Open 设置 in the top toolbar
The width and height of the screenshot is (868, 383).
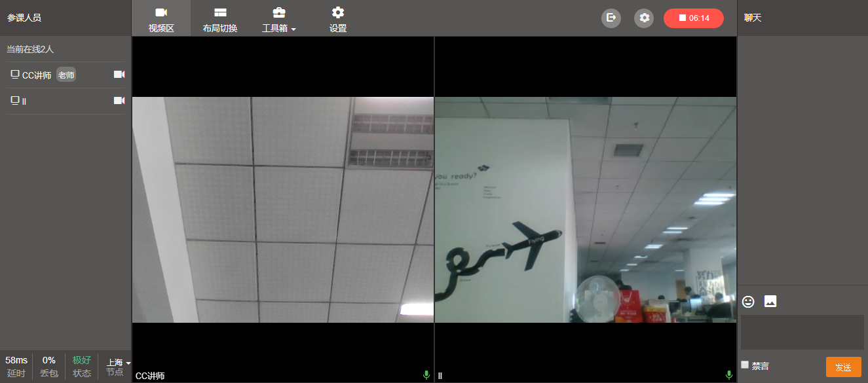coord(338,18)
